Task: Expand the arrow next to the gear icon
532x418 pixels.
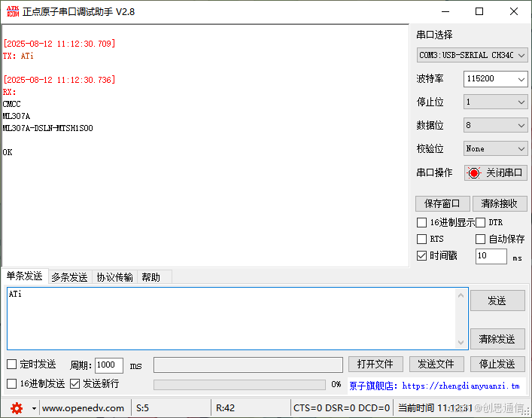Action: tap(34, 408)
